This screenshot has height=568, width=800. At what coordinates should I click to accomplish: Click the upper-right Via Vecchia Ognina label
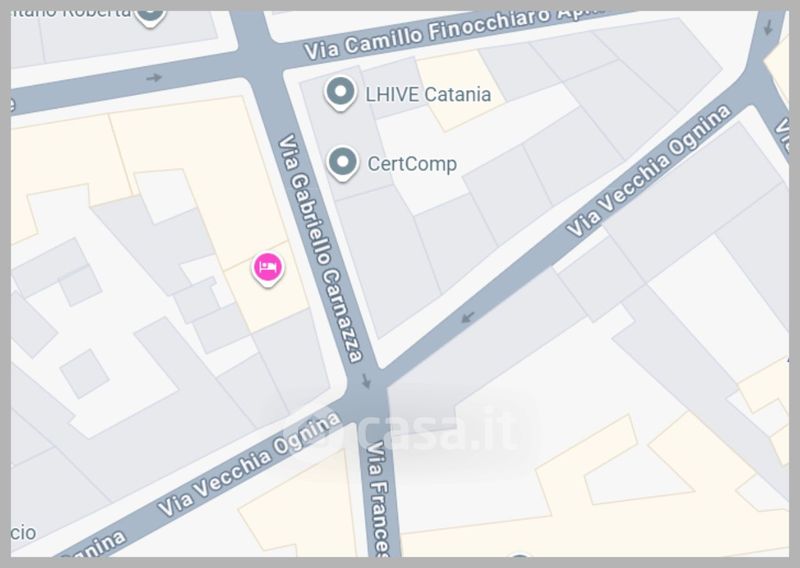pos(649,171)
